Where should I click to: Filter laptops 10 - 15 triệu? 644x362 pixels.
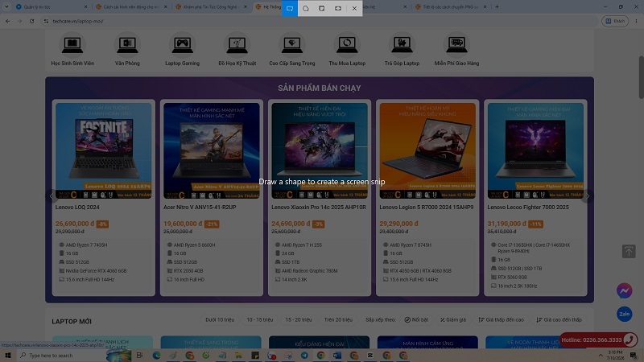coord(259,319)
